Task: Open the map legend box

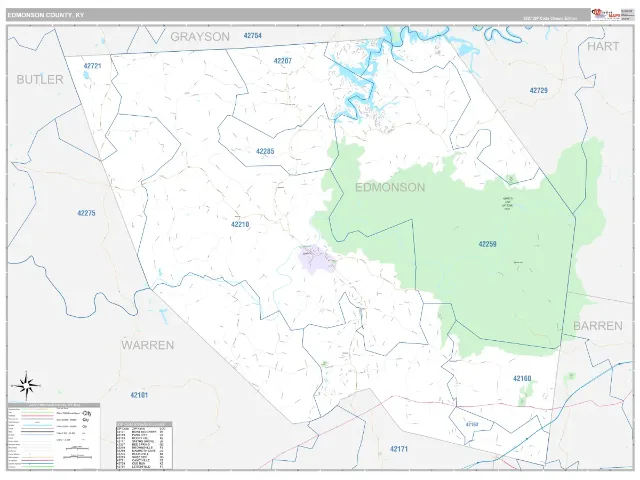Action: click(x=54, y=436)
